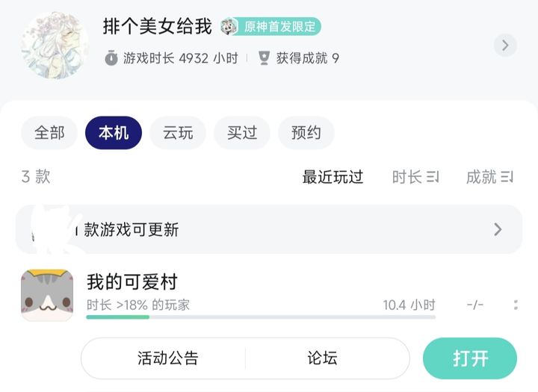Open 我的可爱村 cat game icon
Viewport: 538px width, 392px height.
pyautogui.click(x=47, y=295)
